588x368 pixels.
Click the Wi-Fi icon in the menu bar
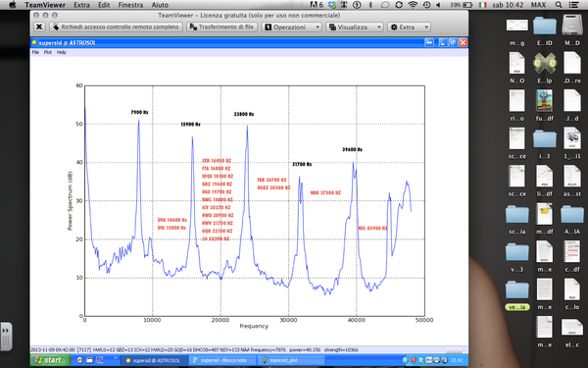click(x=413, y=5)
